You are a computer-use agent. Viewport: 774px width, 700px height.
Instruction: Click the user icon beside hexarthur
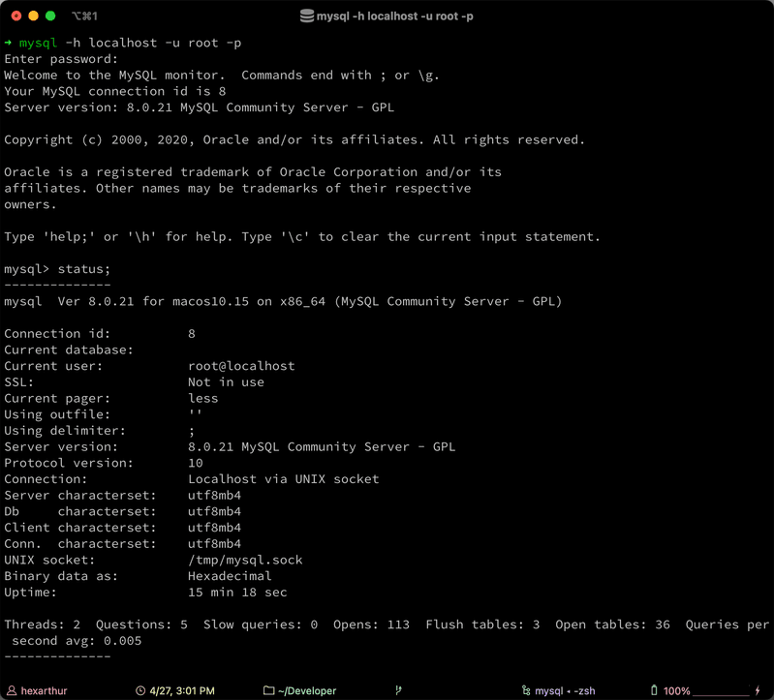[x=12, y=690]
